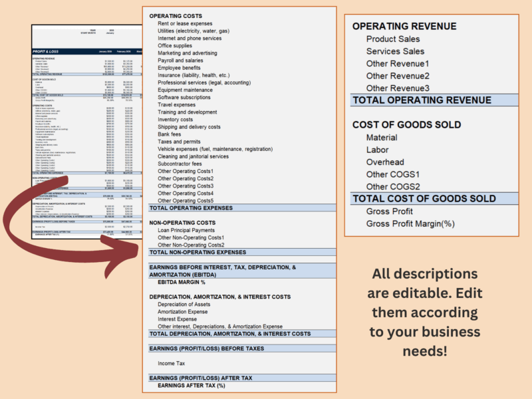The image size is (532, 399).
Task: Click the 'Services Sales' line
Action: (x=395, y=51)
